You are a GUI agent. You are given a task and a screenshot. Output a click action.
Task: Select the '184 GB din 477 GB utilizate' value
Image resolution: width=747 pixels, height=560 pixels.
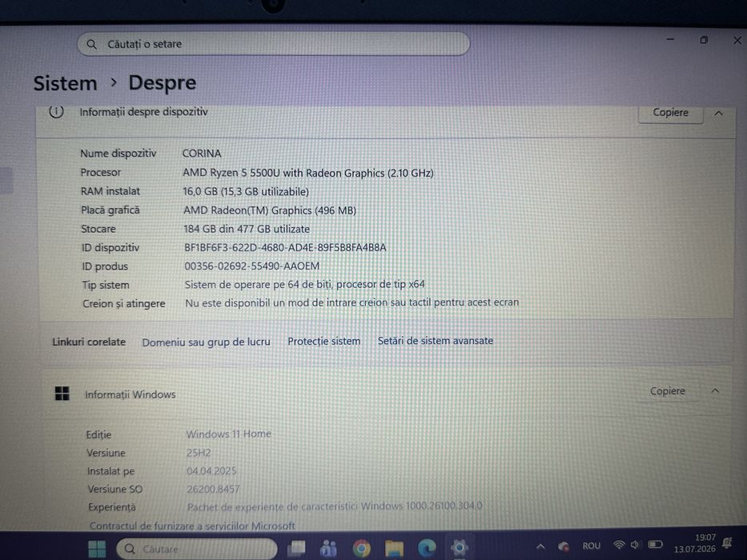[x=247, y=229]
